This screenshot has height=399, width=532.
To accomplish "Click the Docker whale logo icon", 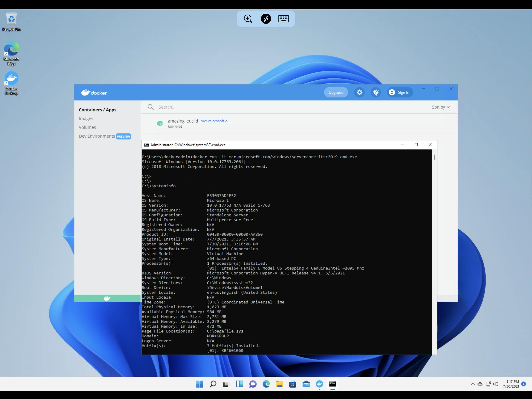I will [85, 92].
